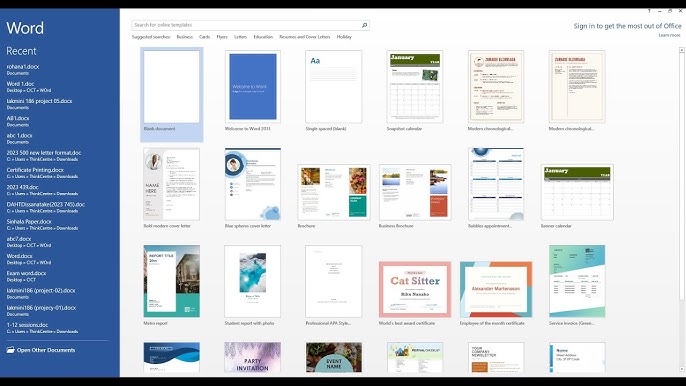686x386 pixels.
Task: Select the Business Brochure template
Action: [415, 196]
